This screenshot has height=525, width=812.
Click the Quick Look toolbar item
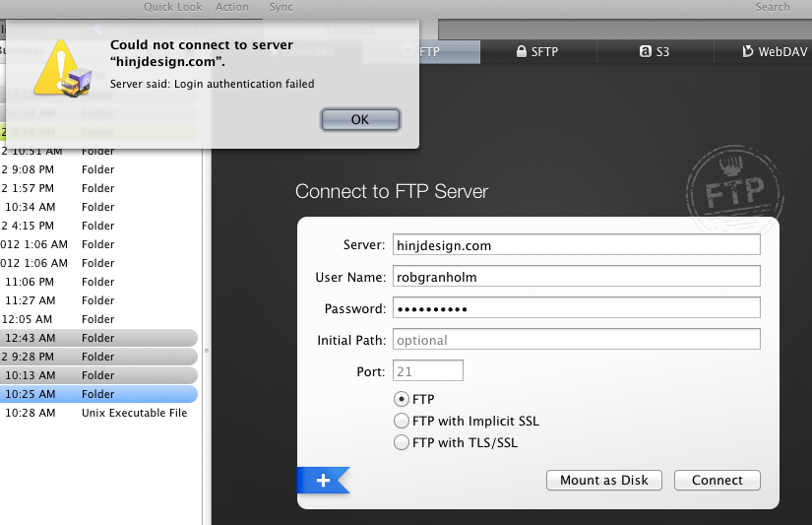(173, 7)
